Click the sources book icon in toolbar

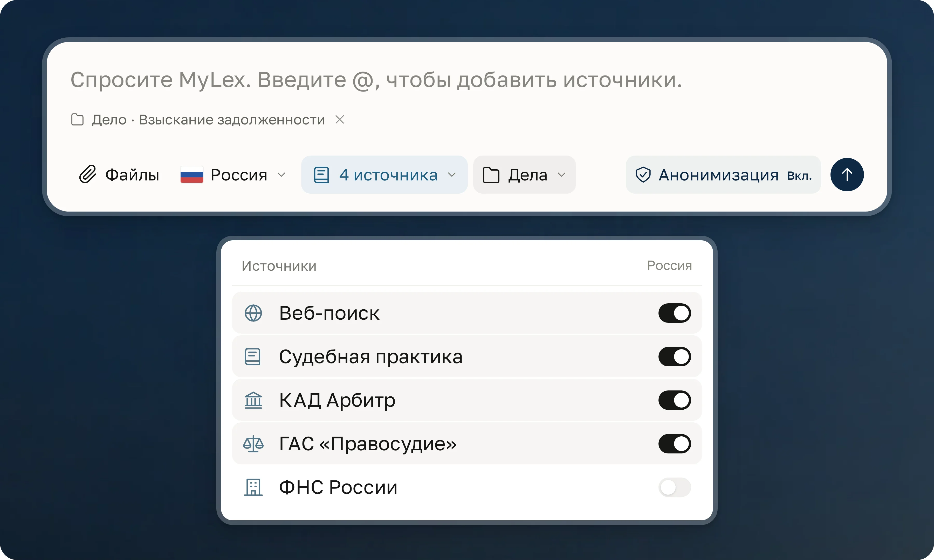321,175
